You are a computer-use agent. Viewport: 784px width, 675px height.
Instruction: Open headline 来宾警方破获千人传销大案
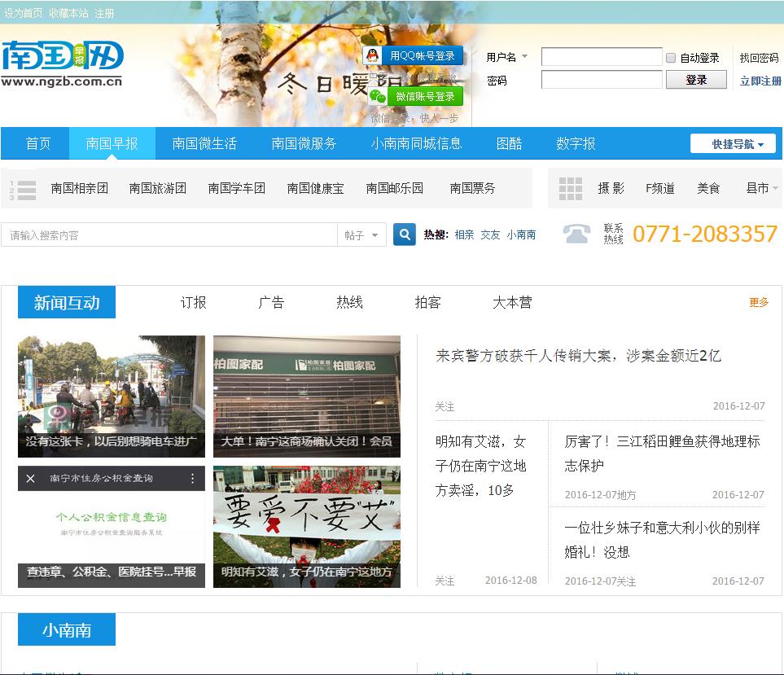tap(578, 356)
